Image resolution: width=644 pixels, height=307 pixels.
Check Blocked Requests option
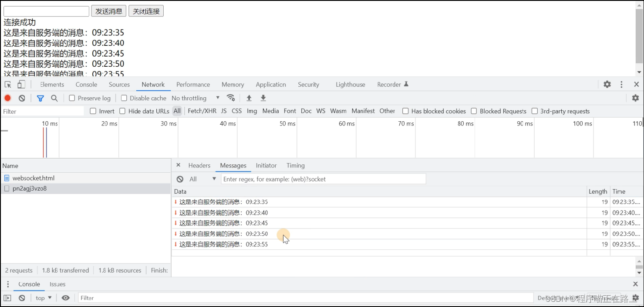tap(474, 111)
